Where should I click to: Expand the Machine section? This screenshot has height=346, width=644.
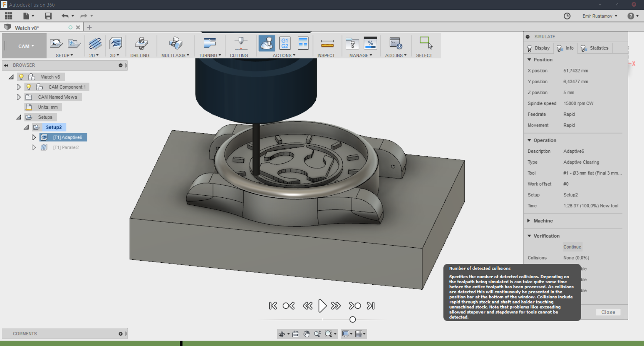coord(529,221)
